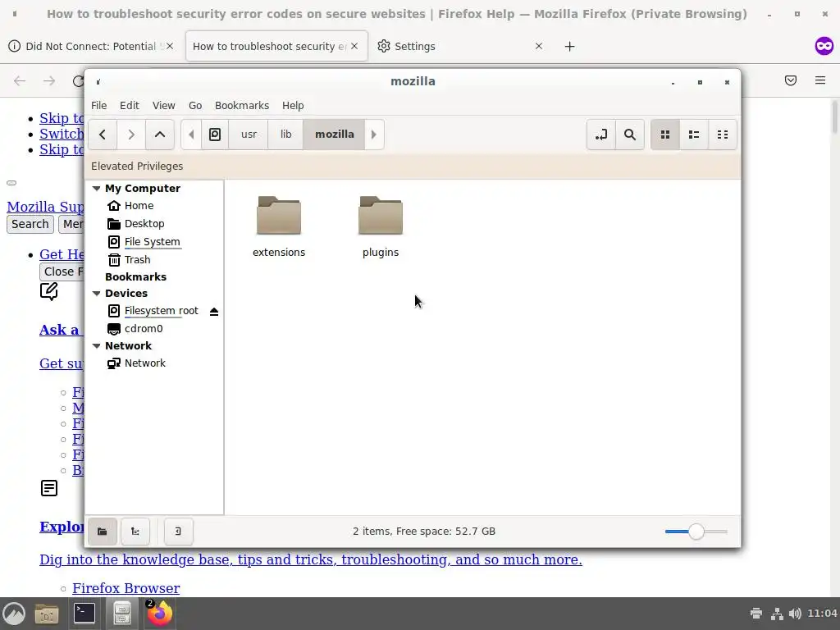Open the Go menu
This screenshot has width=840, height=630.
pos(195,106)
